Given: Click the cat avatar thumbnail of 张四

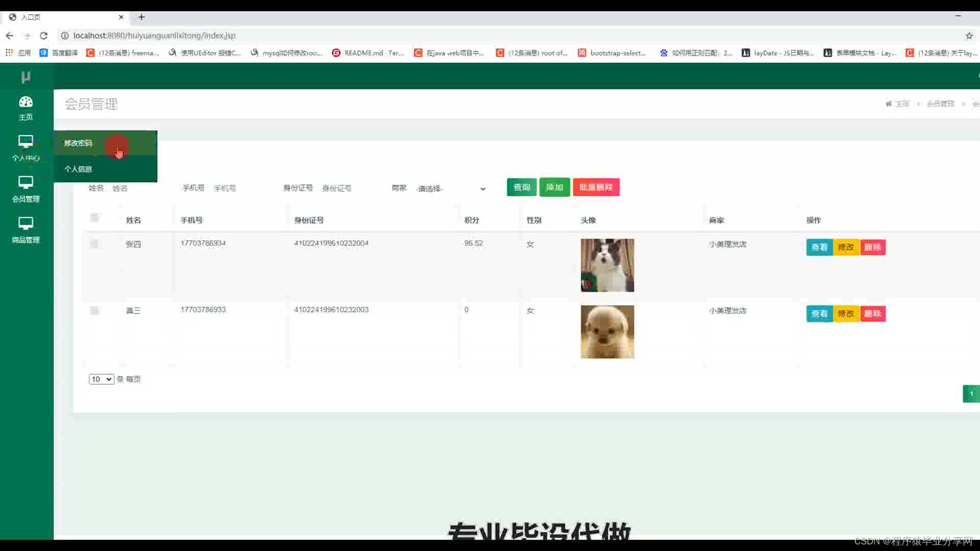Looking at the screenshot, I should 607,265.
